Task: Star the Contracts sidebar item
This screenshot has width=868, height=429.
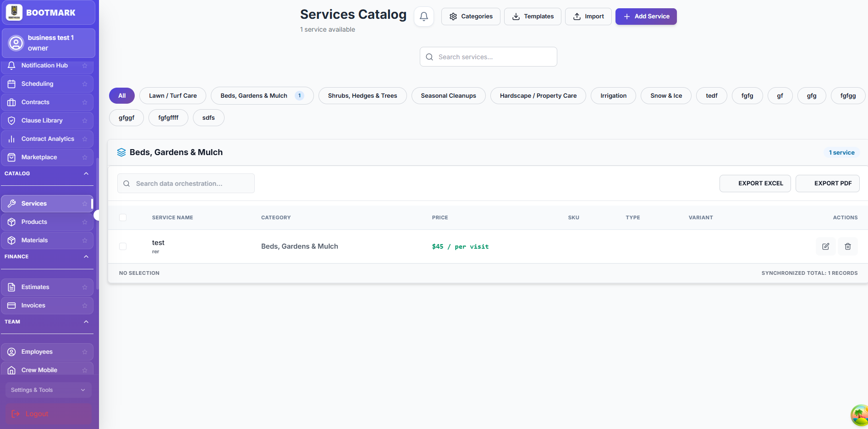Action: point(85,102)
